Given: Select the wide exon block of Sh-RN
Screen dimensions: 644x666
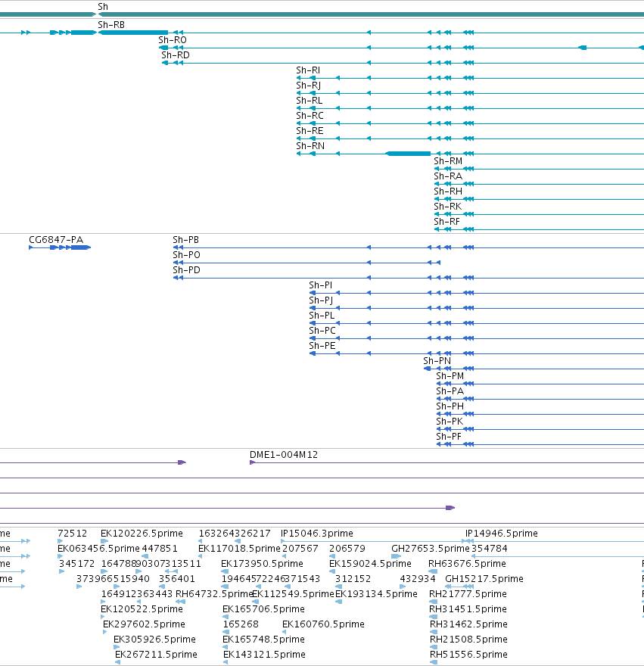Looking at the screenshot, I should click(408, 154).
